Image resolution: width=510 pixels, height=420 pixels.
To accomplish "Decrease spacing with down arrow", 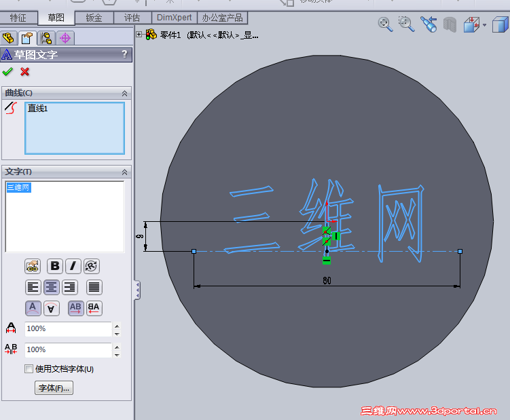I will tap(117, 355).
